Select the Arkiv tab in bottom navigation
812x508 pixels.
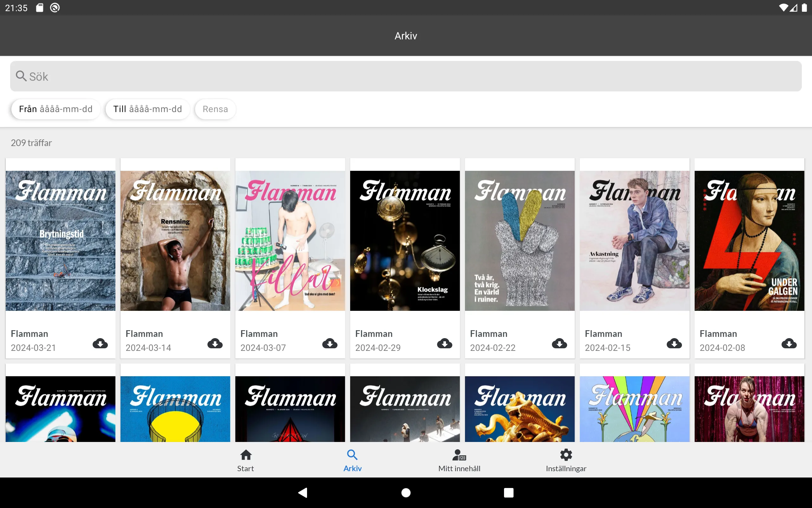point(352,460)
